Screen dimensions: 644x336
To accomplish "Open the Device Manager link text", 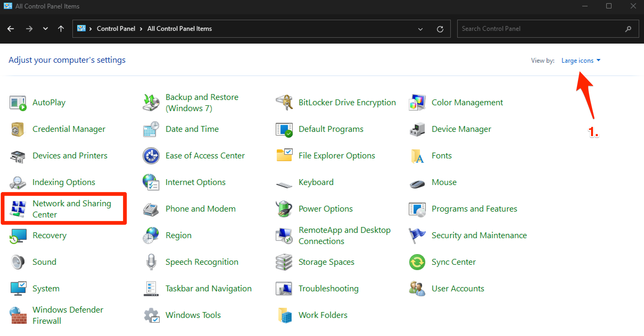I will pos(461,129).
